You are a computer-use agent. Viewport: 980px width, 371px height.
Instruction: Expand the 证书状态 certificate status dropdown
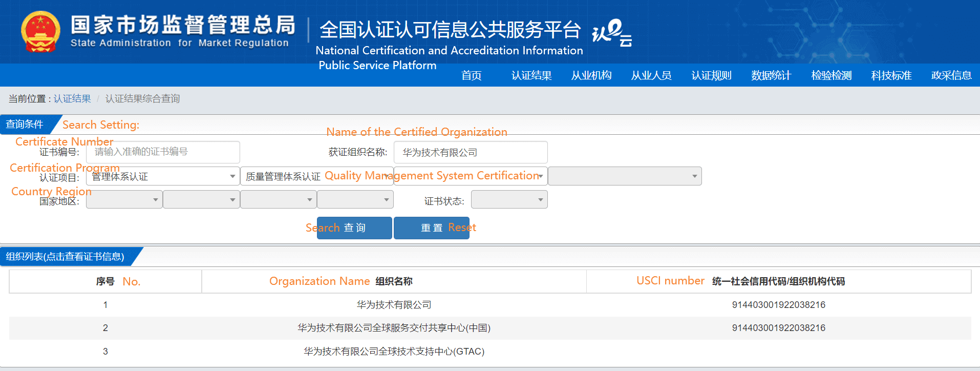pyautogui.click(x=509, y=199)
